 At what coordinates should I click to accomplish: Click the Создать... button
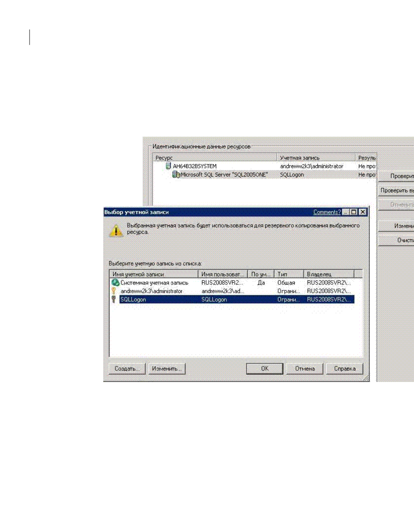pyautogui.click(x=127, y=369)
